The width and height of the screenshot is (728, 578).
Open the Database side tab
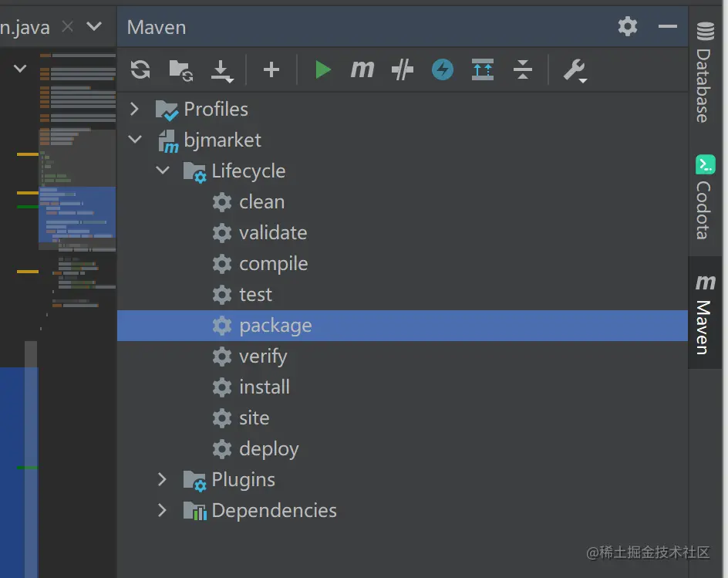(x=705, y=73)
